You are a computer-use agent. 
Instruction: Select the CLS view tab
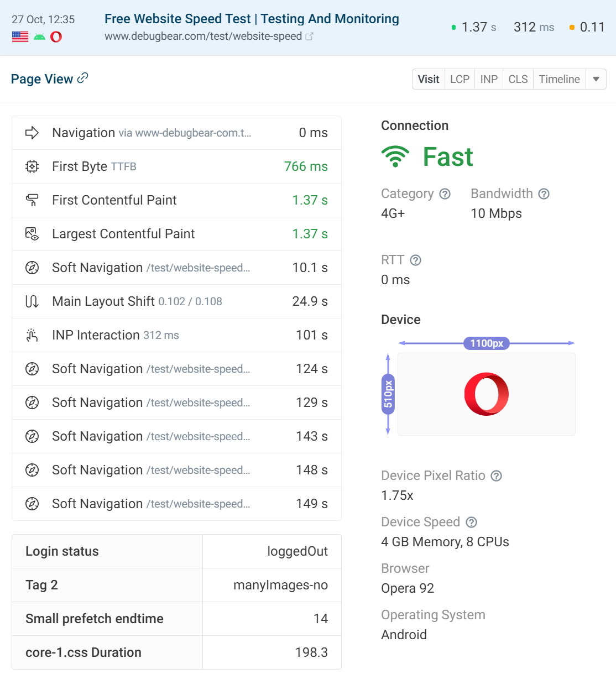[x=518, y=79]
